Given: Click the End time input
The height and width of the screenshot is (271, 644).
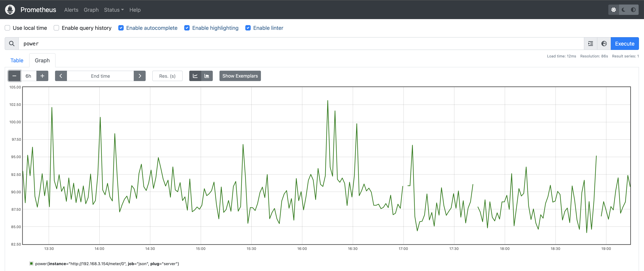Looking at the screenshot, I should coord(100,76).
